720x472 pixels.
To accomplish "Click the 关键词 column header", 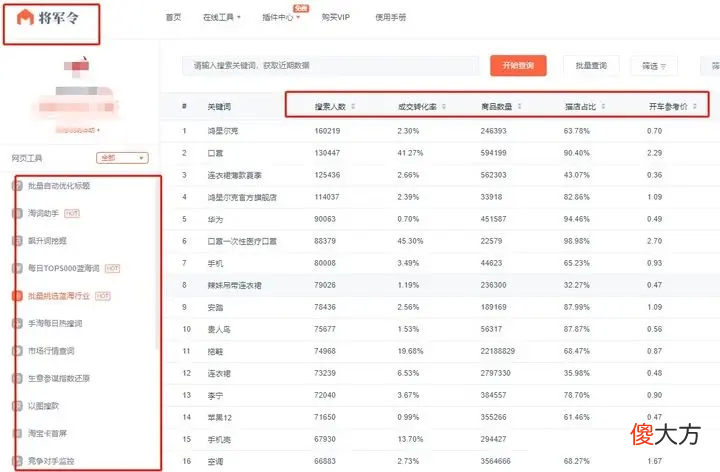I will click(x=219, y=107).
